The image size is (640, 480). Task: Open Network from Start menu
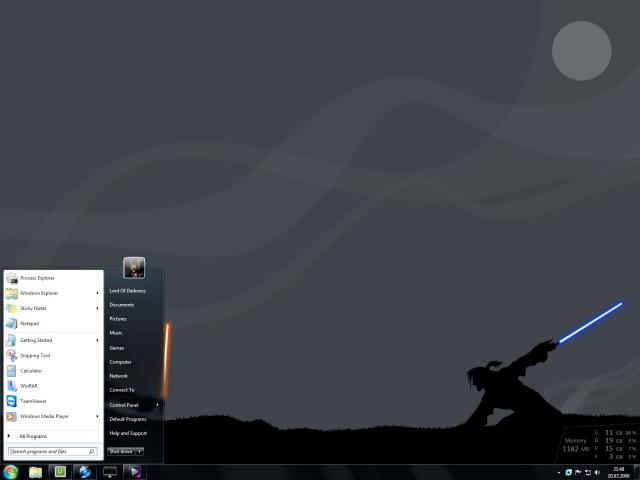(x=119, y=376)
